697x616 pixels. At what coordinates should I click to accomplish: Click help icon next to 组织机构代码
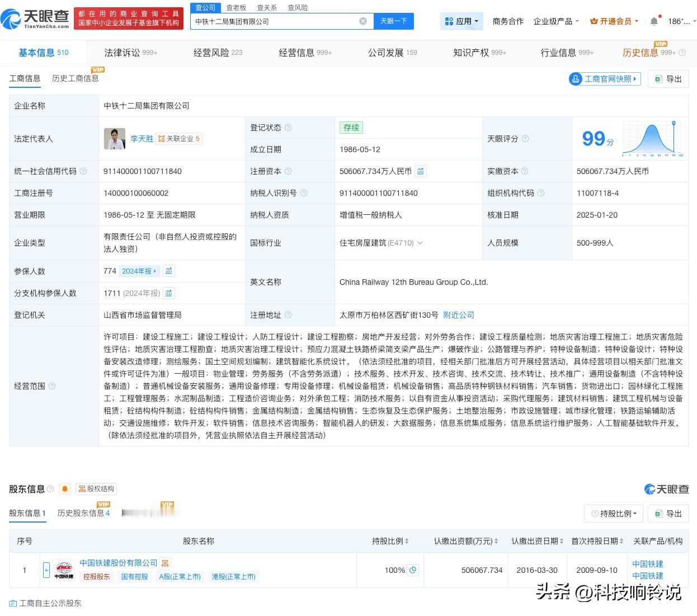tap(541, 193)
